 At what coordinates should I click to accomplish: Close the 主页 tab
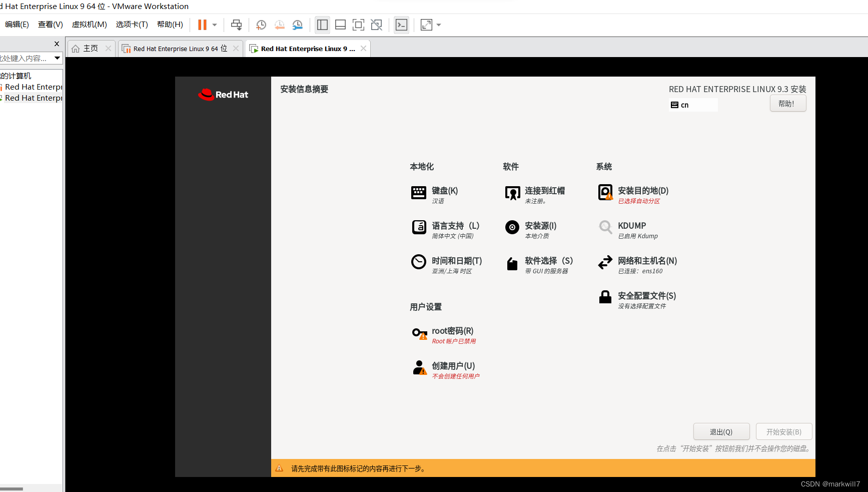(108, 49)
